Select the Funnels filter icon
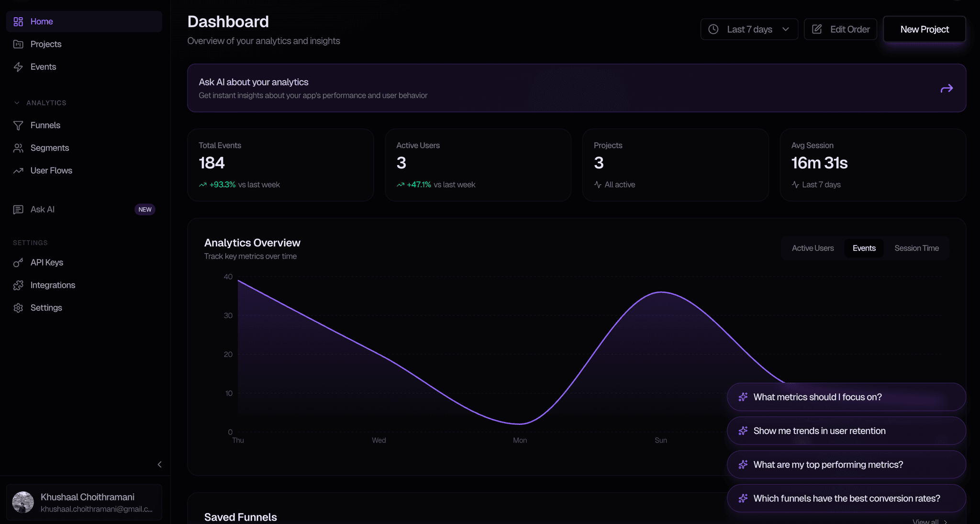 point(18,125)
